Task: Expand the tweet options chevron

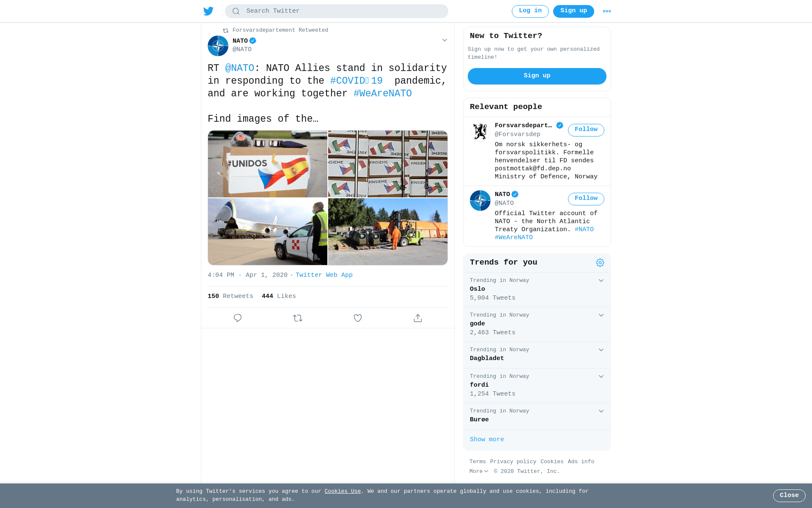Action: point(444,40)
